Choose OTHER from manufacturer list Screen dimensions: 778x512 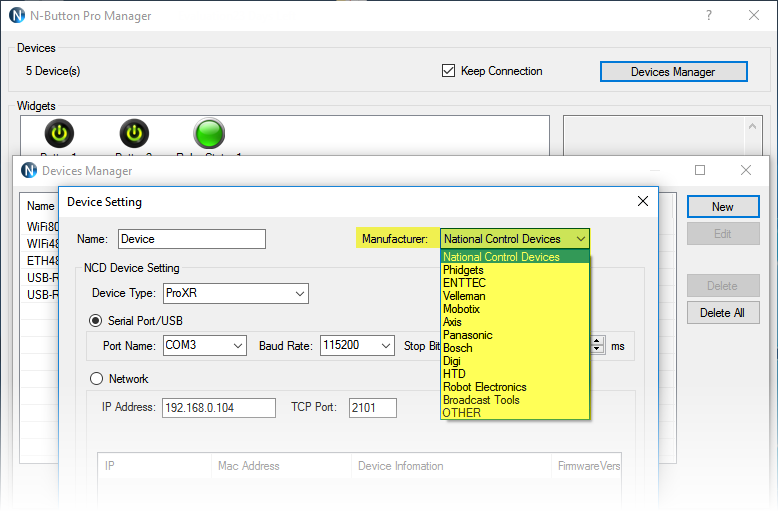pyautogui.click(x=515, y=413)
